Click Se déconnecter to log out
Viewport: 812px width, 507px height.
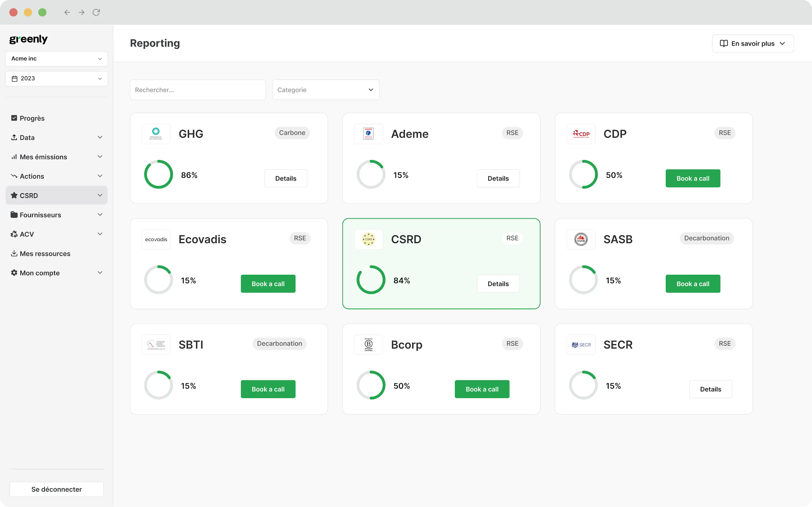click(x=57, y=489)
